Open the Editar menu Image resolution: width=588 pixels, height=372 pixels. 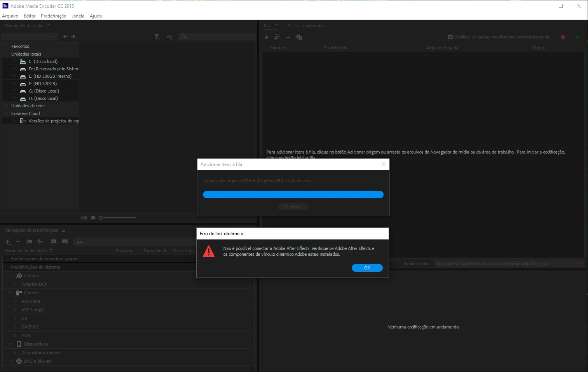coord(30,16)
